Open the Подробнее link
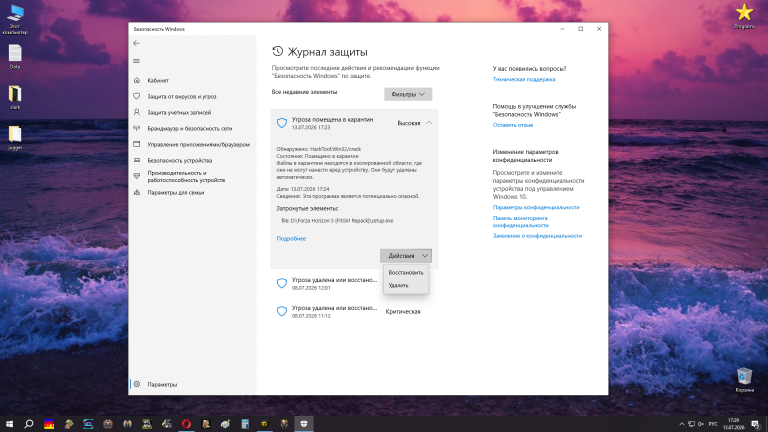 [x=291, y=239]
